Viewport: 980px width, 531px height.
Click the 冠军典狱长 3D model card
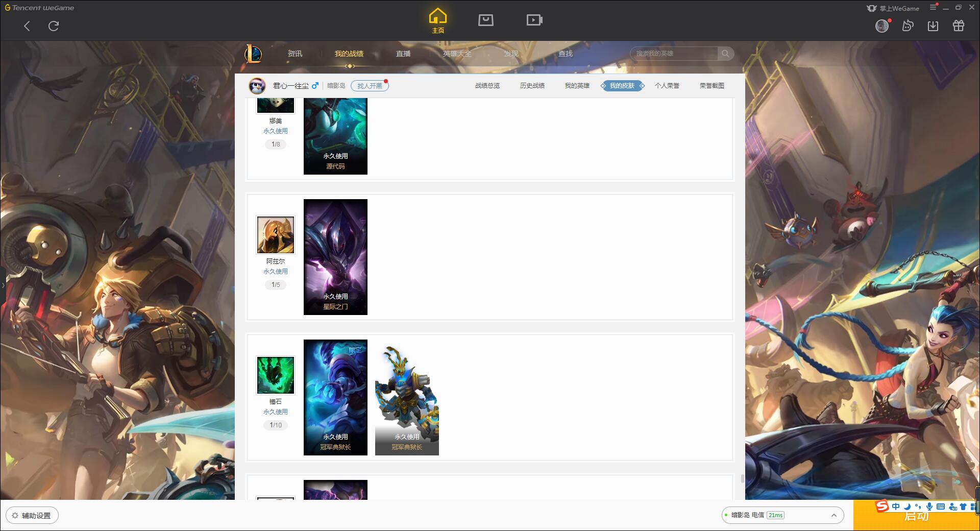(407, 397)
